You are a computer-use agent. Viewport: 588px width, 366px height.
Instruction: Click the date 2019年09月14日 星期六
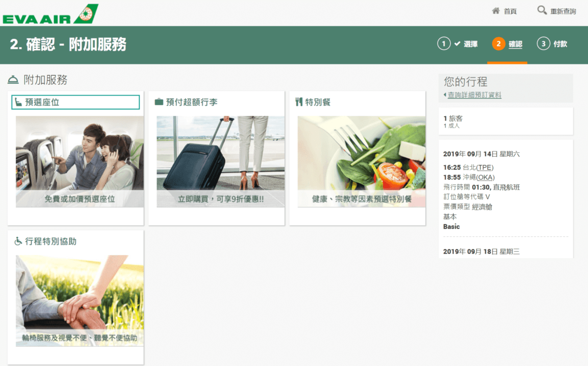[x=481, y=154]
